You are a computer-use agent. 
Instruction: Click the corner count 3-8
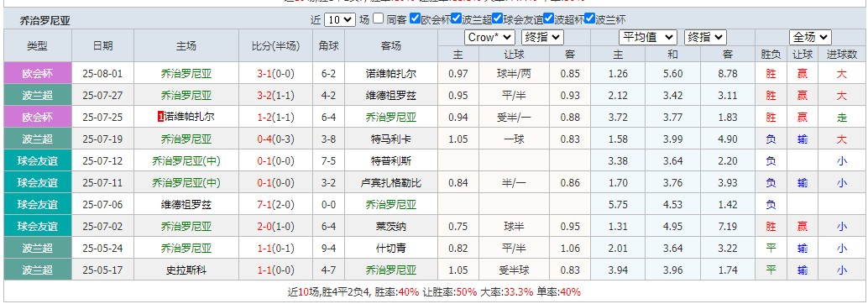point(329,139)
